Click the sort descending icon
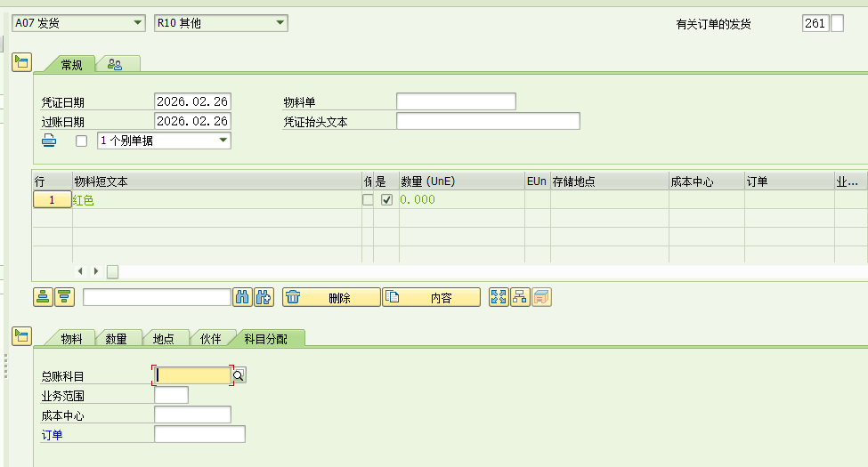The width and height of the screenshot is (868, 467). (64, 297)
